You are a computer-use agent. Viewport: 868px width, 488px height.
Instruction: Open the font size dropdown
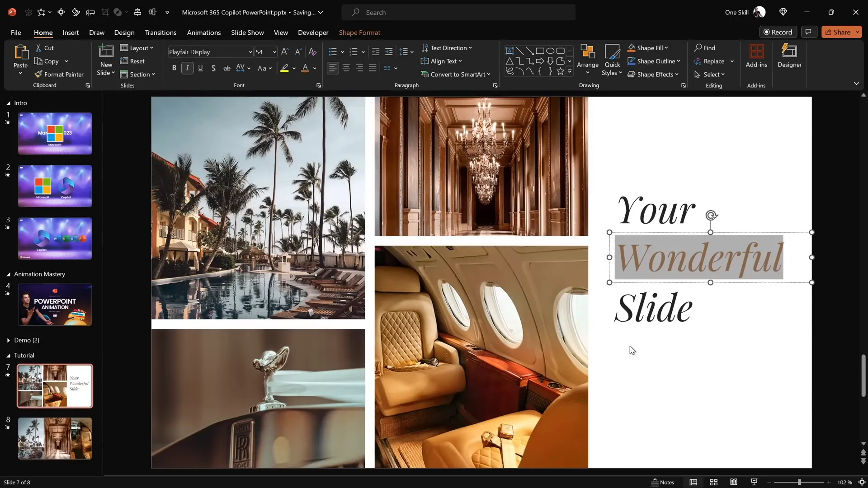(x=274, y=52)
